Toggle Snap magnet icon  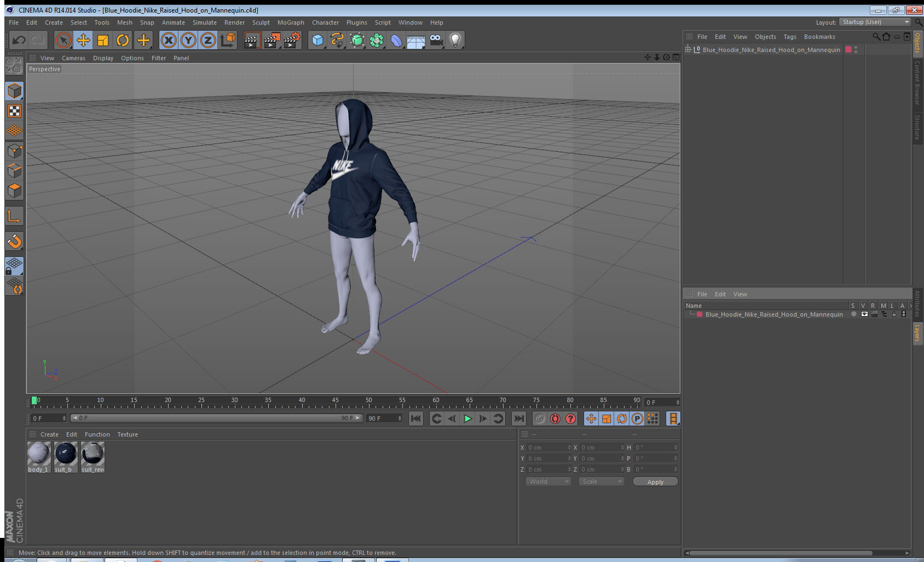[x=14, y=241]
